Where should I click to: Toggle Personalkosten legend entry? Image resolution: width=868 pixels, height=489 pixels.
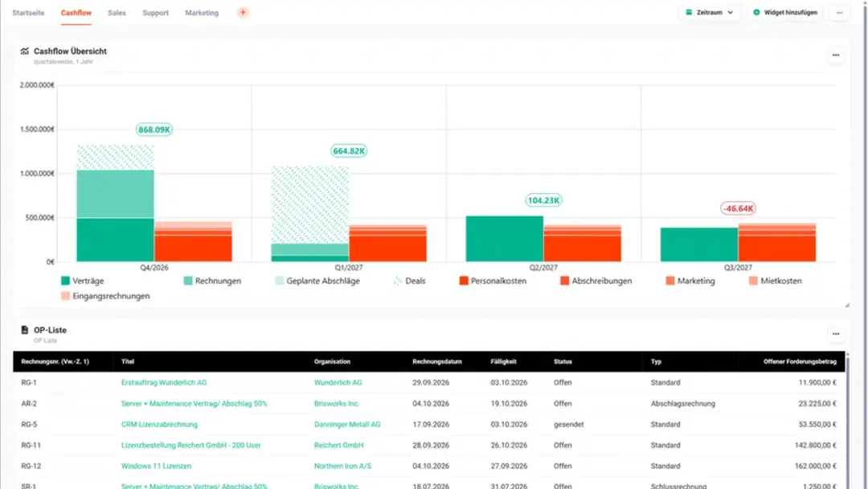493,281
